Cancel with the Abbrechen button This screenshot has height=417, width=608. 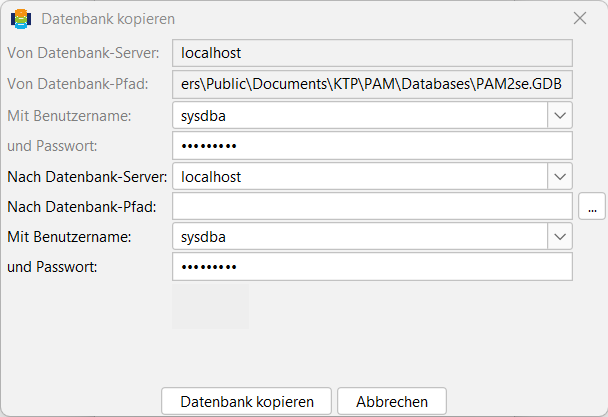point(392,401)
